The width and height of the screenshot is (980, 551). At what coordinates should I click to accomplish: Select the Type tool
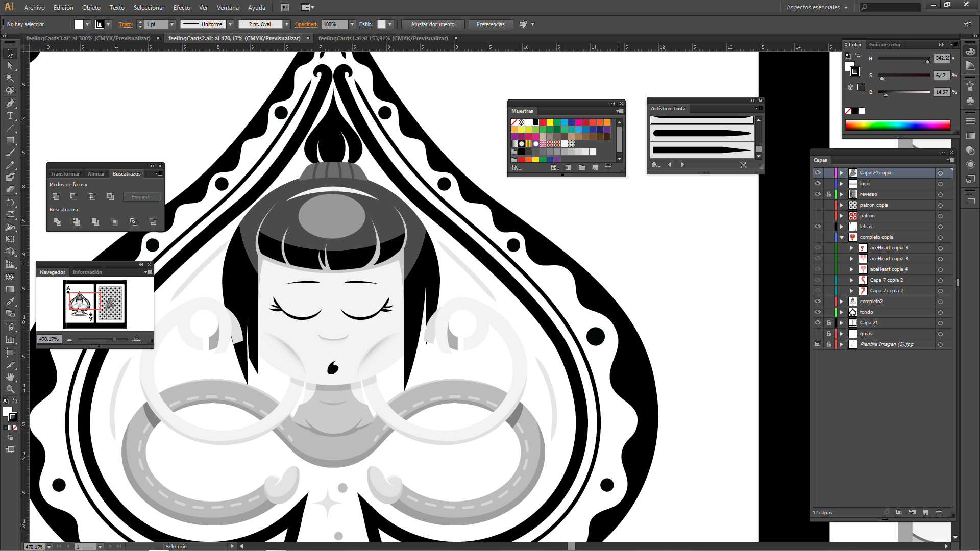[x=10, y=116]
